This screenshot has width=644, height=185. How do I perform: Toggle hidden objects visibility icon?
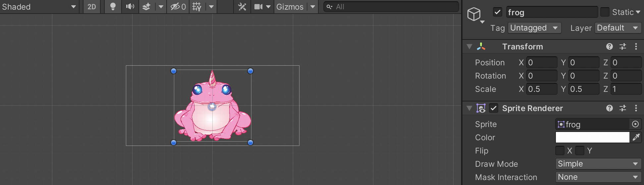[178, 7]
